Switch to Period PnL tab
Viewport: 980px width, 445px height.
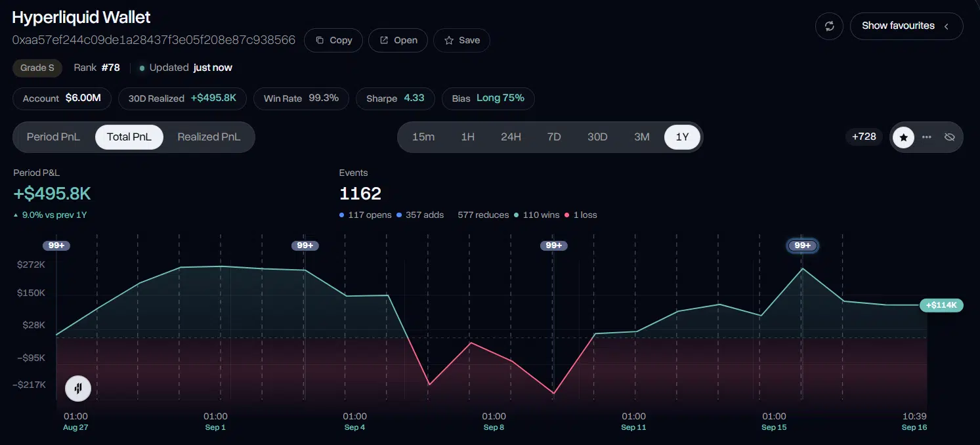click(x=53, y=137)
